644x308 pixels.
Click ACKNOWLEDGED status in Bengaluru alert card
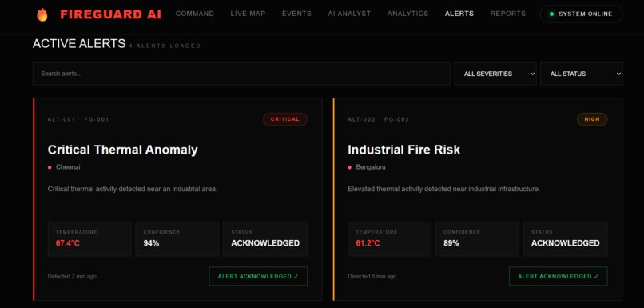565,243
